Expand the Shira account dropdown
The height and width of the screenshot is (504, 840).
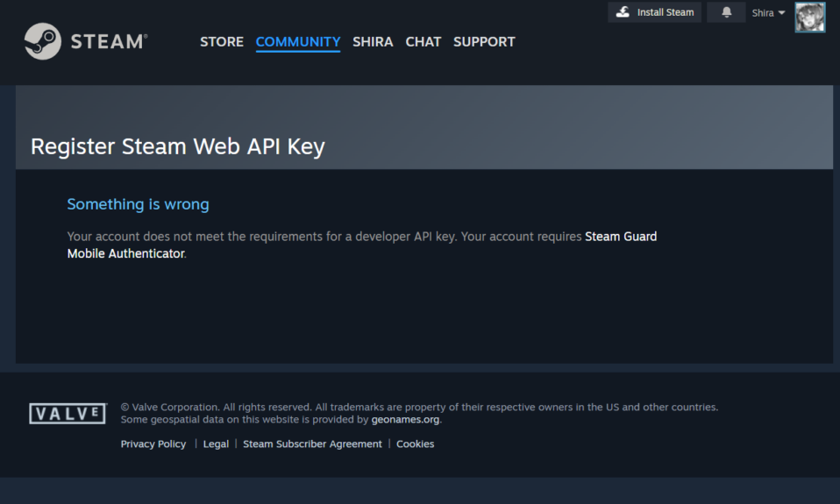pyautogui.click(x=768, y=13)
